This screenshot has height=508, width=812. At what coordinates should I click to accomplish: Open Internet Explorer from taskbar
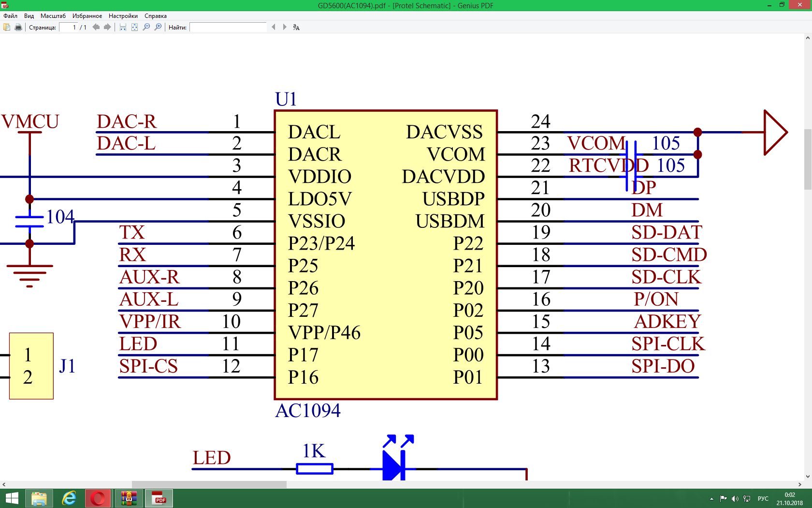[x=69, y=498]
